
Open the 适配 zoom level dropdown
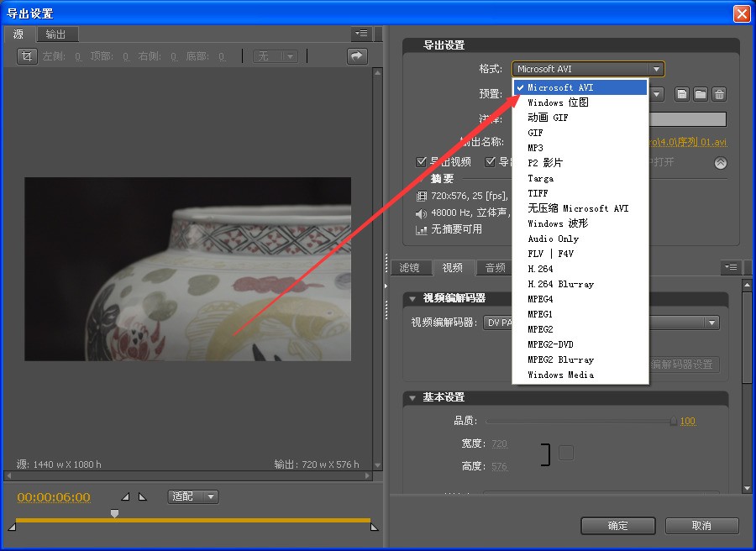193,496
